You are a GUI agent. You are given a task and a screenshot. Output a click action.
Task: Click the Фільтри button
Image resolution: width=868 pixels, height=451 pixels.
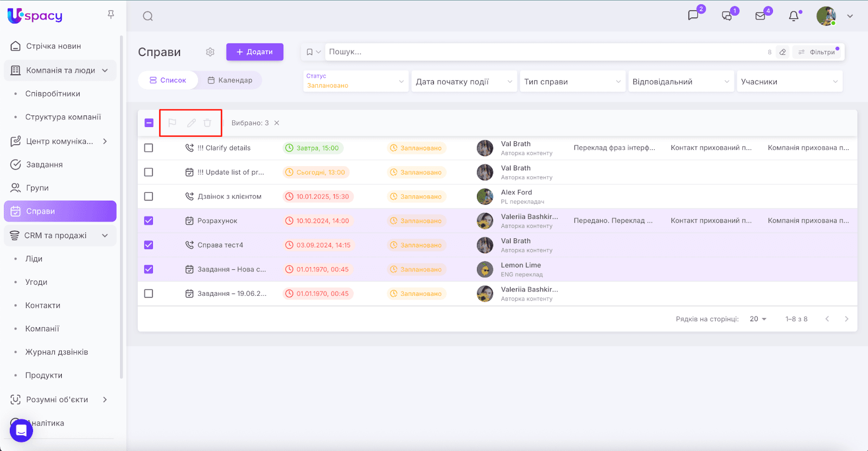(x=816, y=52)
